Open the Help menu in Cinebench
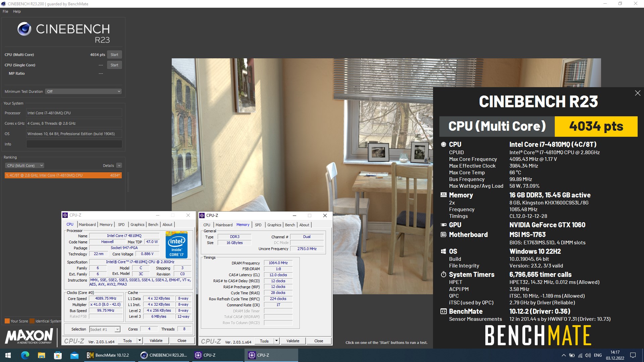This screenshot has width=644, height=362. pos(17,11)
